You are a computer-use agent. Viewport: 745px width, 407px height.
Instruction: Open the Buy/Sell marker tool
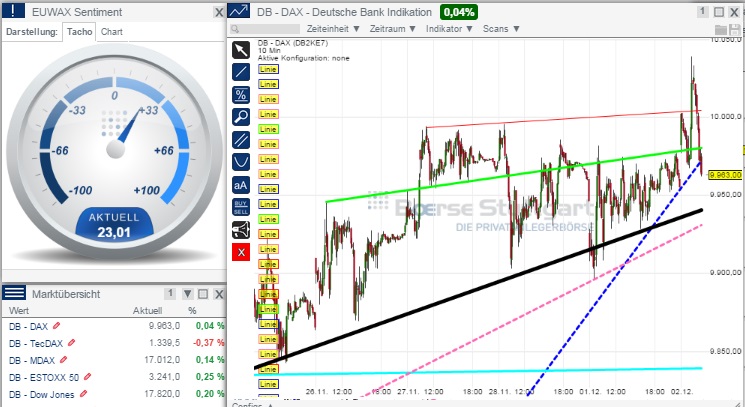(241, 207)
